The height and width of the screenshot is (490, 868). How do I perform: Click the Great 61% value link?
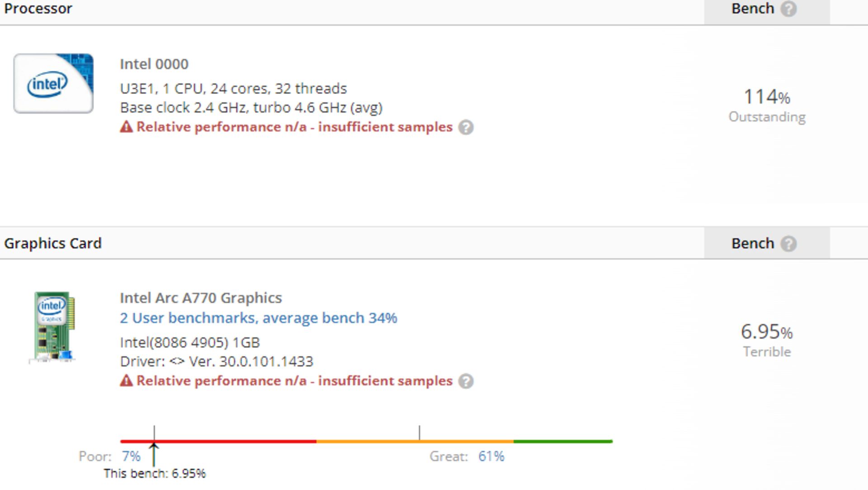[491, 457]
